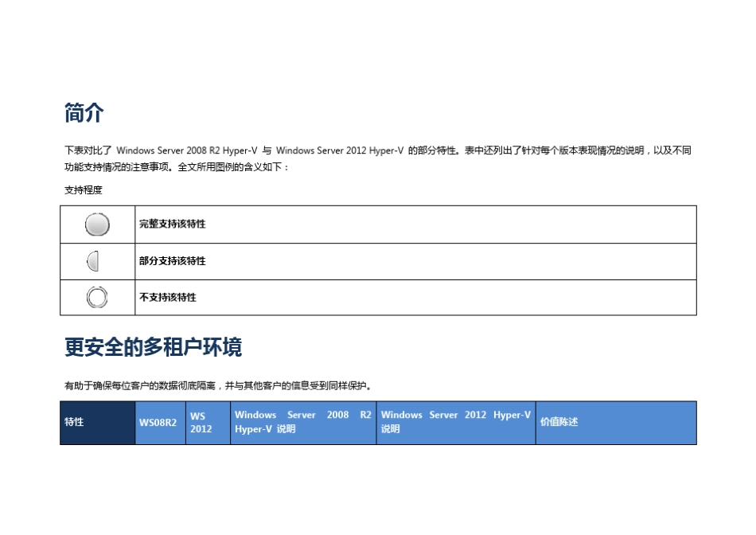Viewport: 756px width, 535px height.
Task: Select the heading 更安全的多租户环境
Action: [154, 347]
